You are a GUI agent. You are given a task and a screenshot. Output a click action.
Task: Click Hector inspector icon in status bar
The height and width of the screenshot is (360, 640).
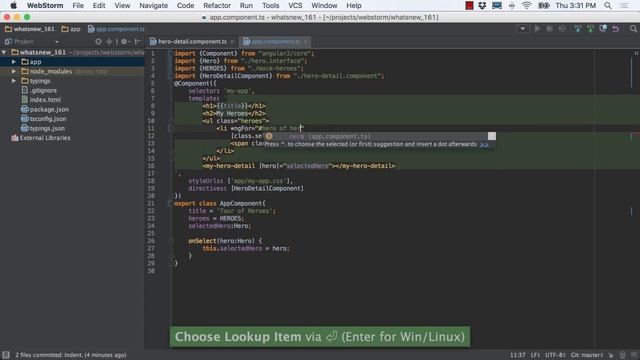coord(622,355)
